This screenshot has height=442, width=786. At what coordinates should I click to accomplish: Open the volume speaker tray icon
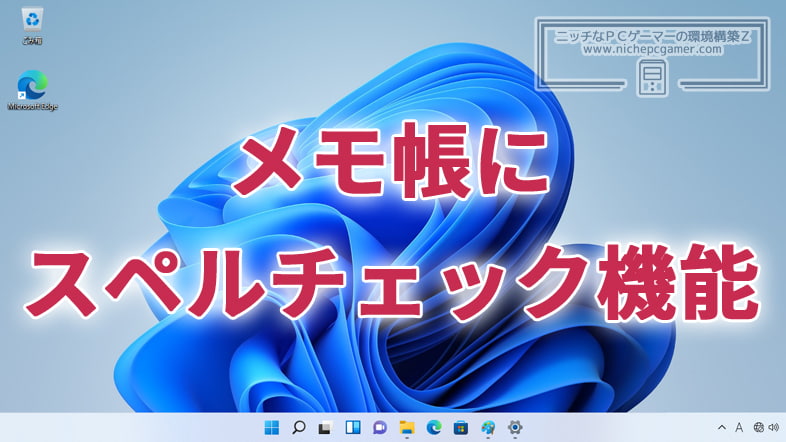pyautogui.click(x=773, y=427)
